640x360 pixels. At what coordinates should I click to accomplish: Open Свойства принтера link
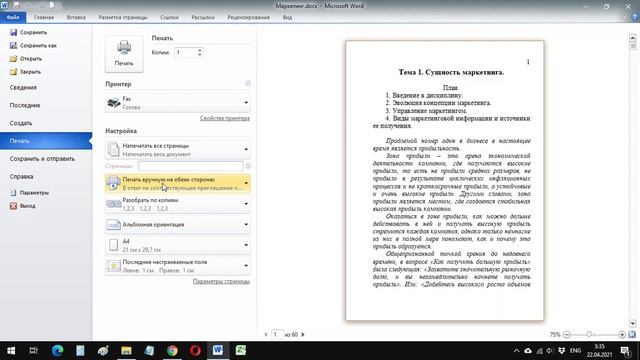tap(224, 118)
